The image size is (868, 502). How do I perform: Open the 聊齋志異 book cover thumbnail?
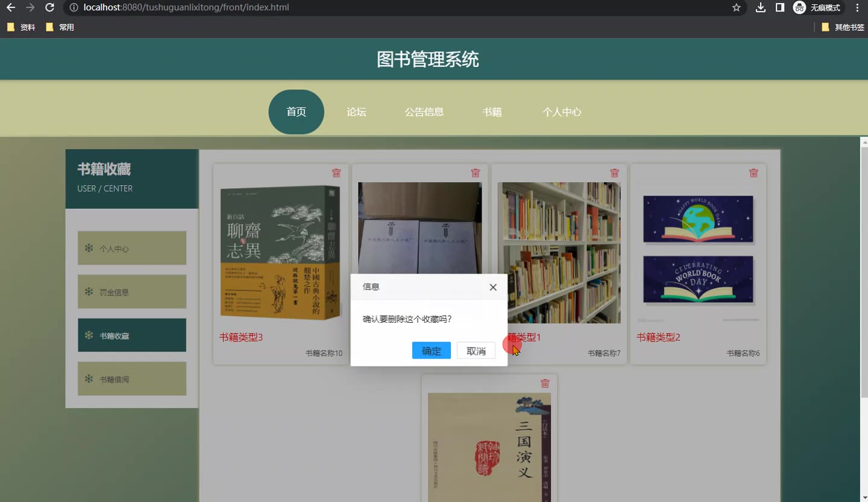pos(280,253)
